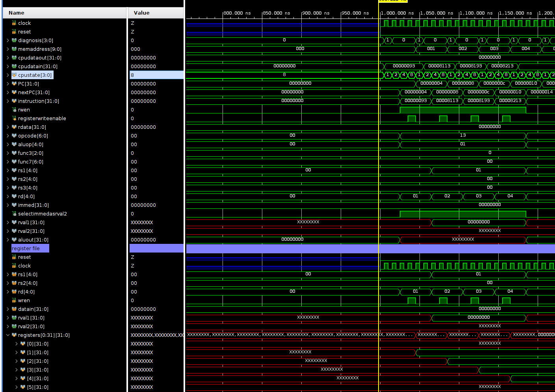Expand register element [0][31:0]
The image size is (555, 392).
tap(17, 344)
